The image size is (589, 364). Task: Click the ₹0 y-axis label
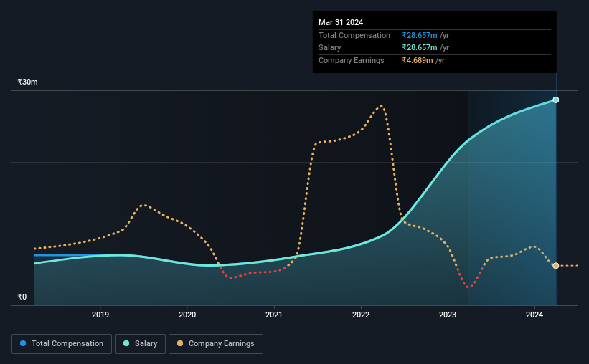(22, 297)
